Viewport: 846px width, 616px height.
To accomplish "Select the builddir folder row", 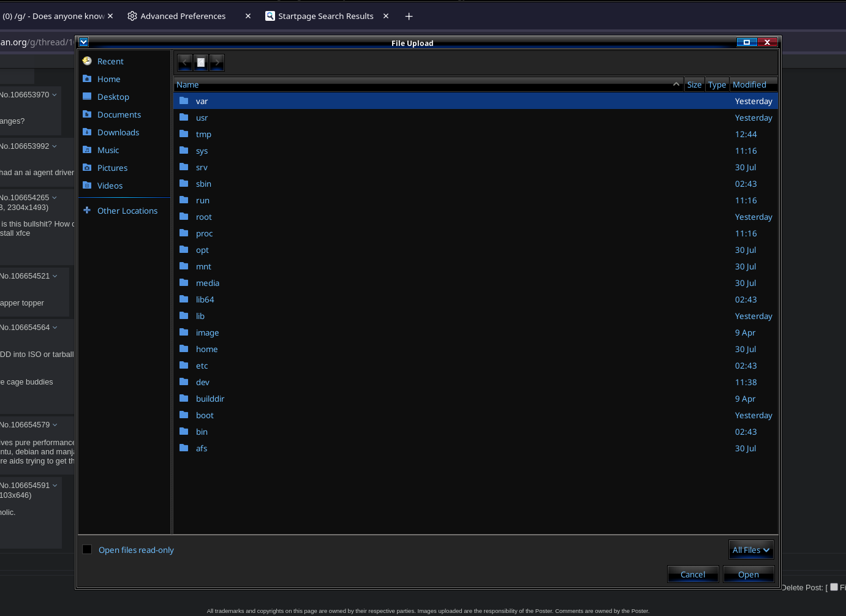I will click(475, 399).
